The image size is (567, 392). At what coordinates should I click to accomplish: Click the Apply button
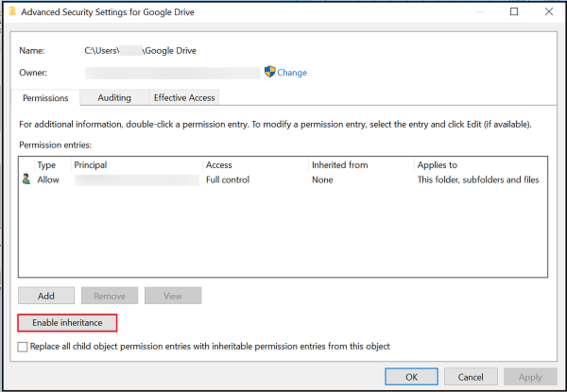pos(530,377)
